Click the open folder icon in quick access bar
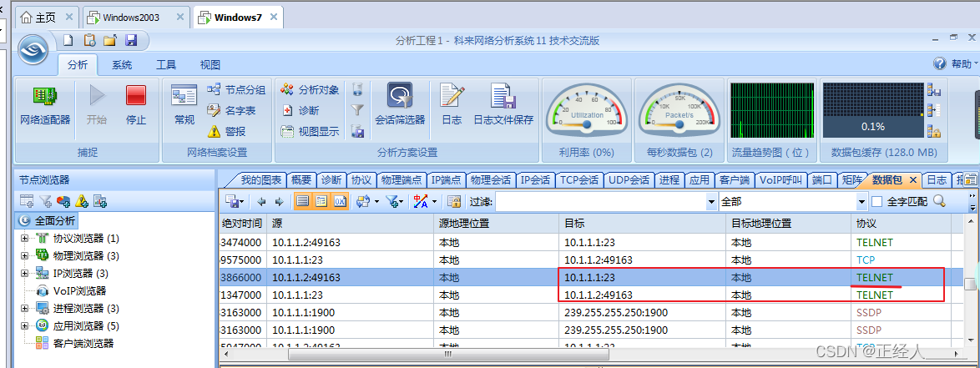This screenshot has width=980, height=368. 110,41
